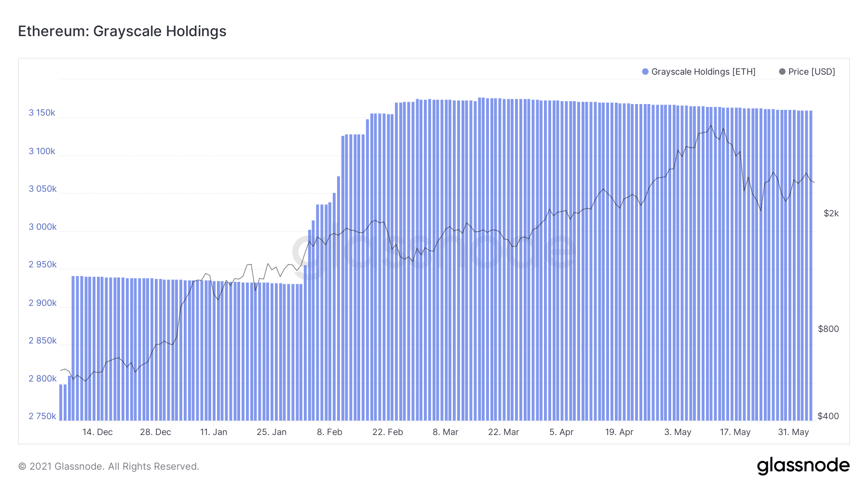Click the $800 price axis label
Screen dimensions: 868x488
coord(828,329)
